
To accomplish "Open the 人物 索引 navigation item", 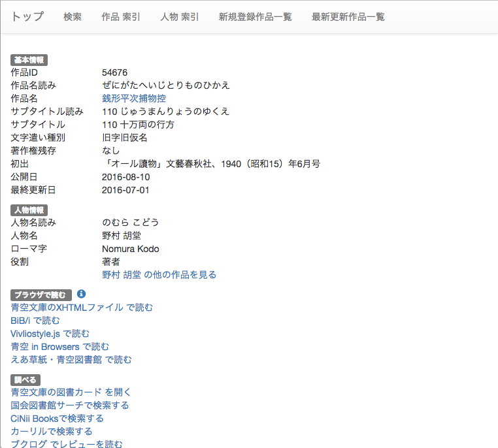I will tap(180, 17).
